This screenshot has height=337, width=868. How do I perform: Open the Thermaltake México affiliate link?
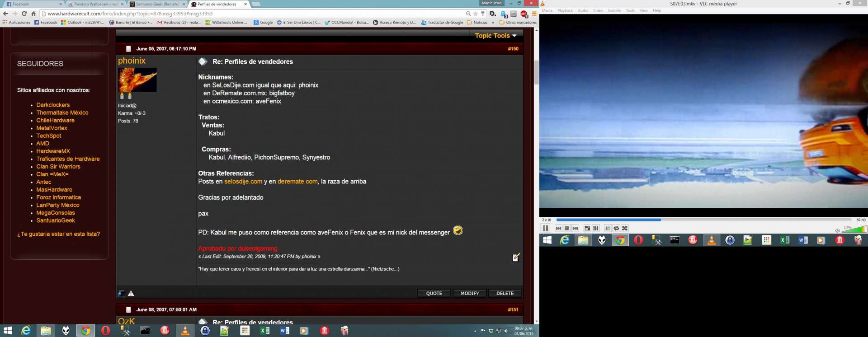click(x=62, y=112)
